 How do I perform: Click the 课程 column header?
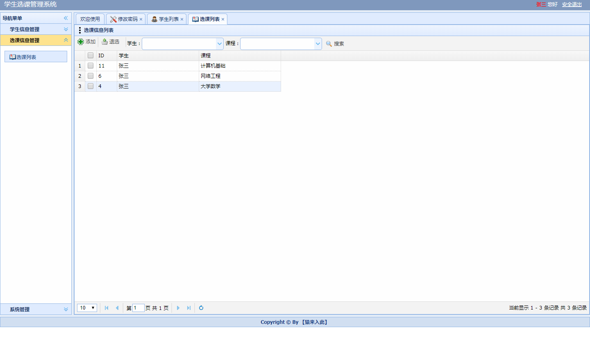pyautogui.click(x=240, y=56)
